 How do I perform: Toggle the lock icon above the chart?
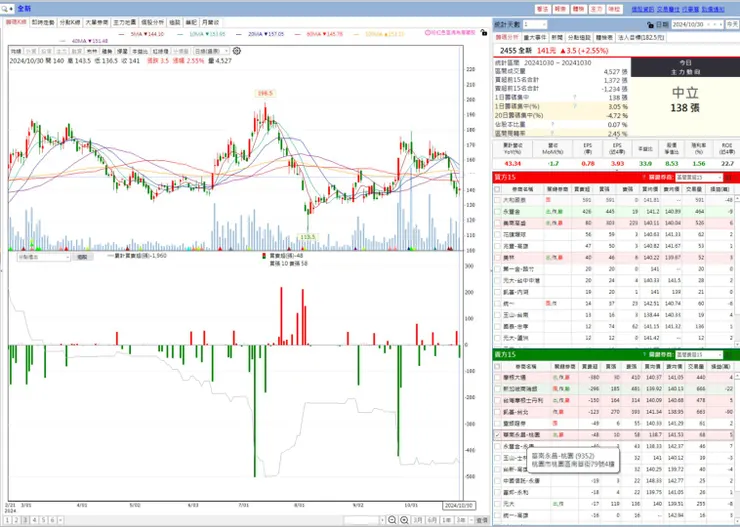coord(483,33)
